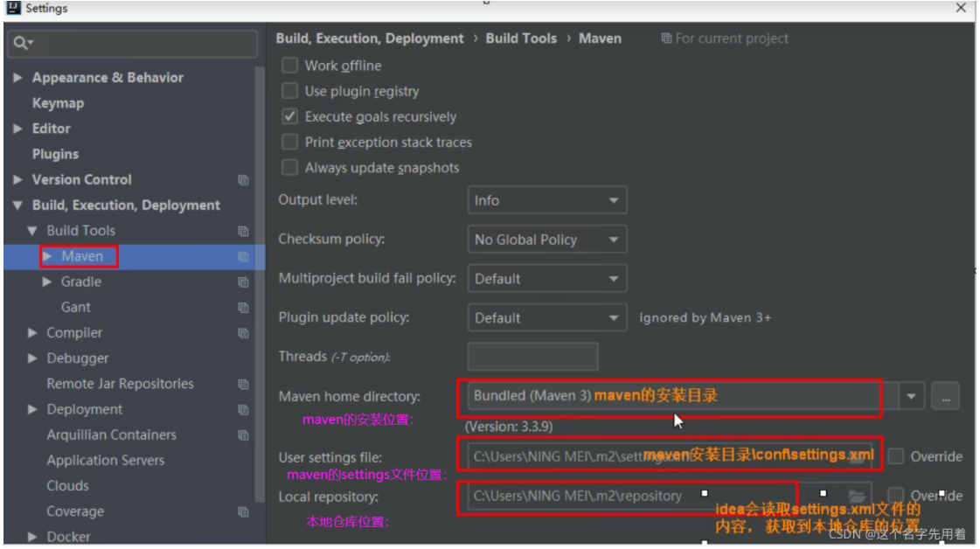Click the copy-settings icon beside Remote Jar Repositories

[x=243, y=383]
